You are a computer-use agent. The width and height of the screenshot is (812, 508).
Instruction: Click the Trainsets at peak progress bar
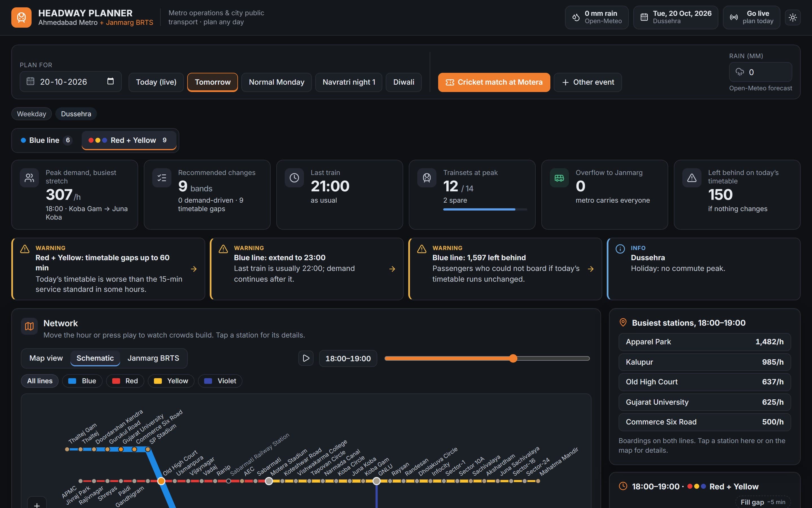tap(485, 209)
